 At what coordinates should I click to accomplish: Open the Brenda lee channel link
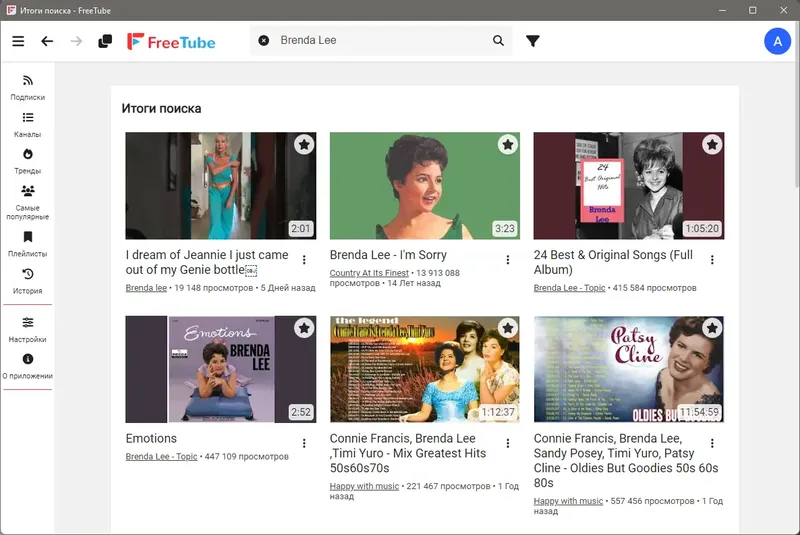pyautogui.click(x=146, y=288)
